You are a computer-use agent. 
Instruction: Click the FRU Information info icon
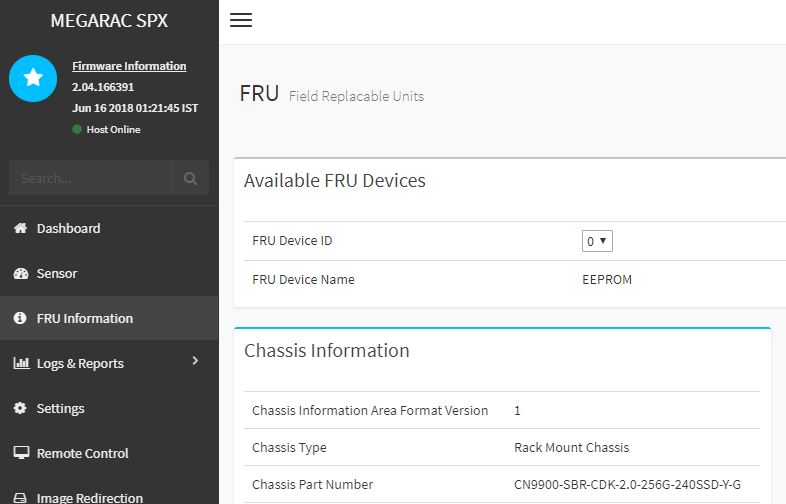point(20,318)
